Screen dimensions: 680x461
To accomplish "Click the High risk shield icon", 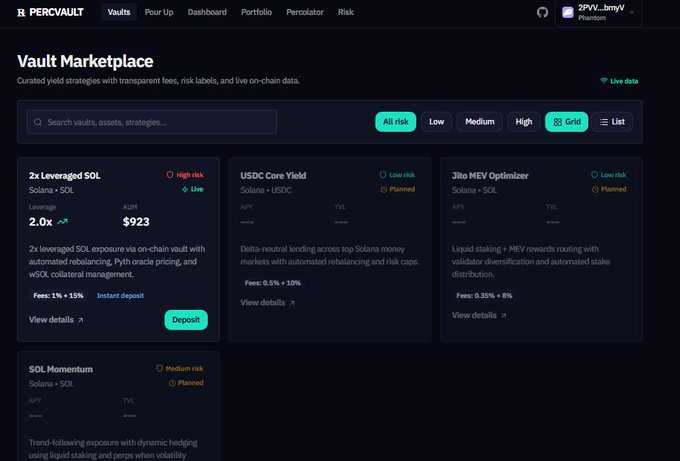I will (170, 174).
